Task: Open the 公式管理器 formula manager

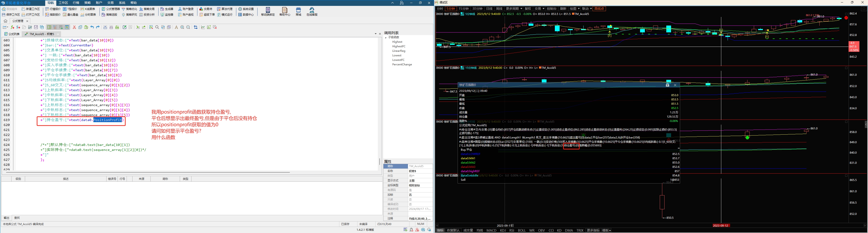Action: coord(111,9)
